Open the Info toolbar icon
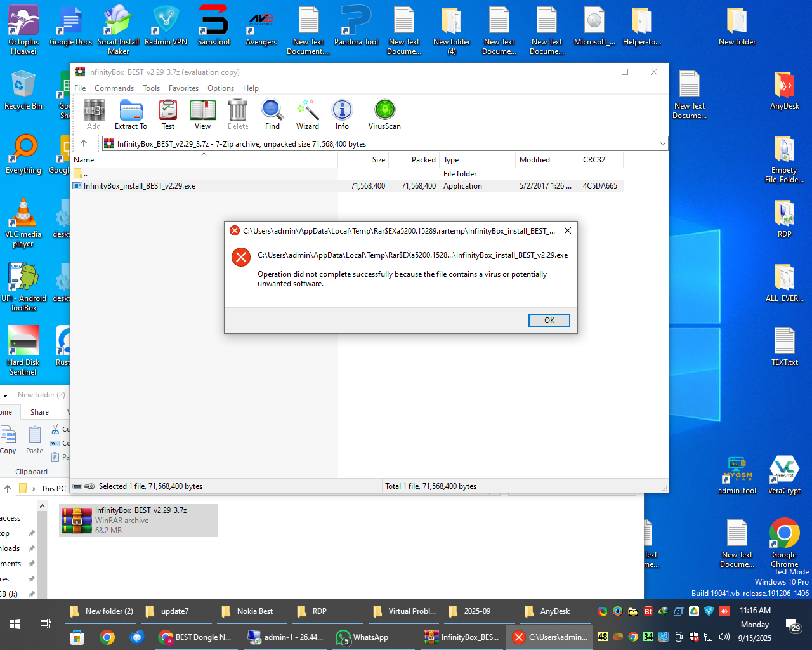 click(x=342, y=114)
